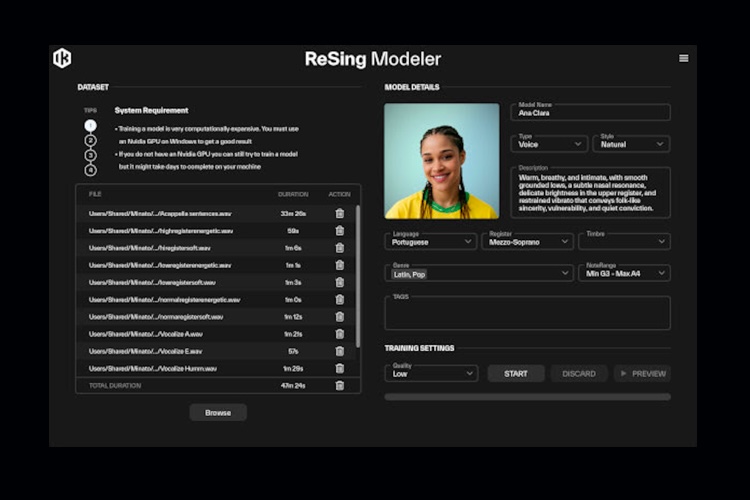This screenshot has height=500, width=750.
Task: Open the Quality dropdown set to Low
Action: [x=431, y=373]
